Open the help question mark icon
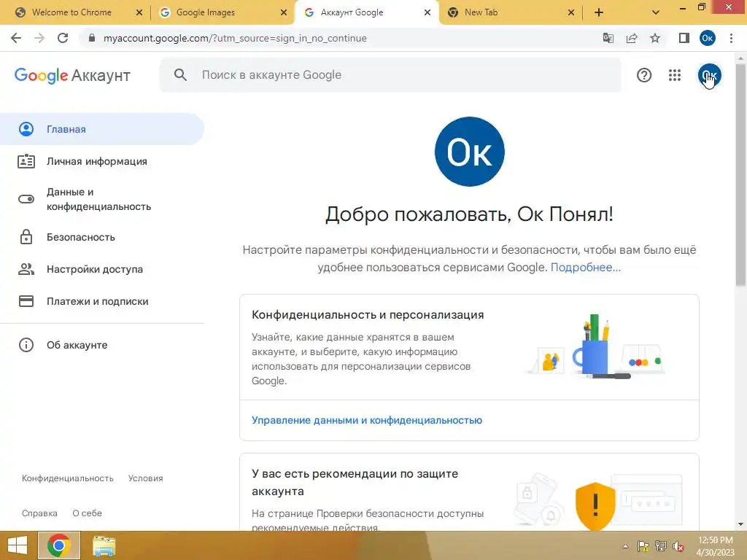 [644, 75]
